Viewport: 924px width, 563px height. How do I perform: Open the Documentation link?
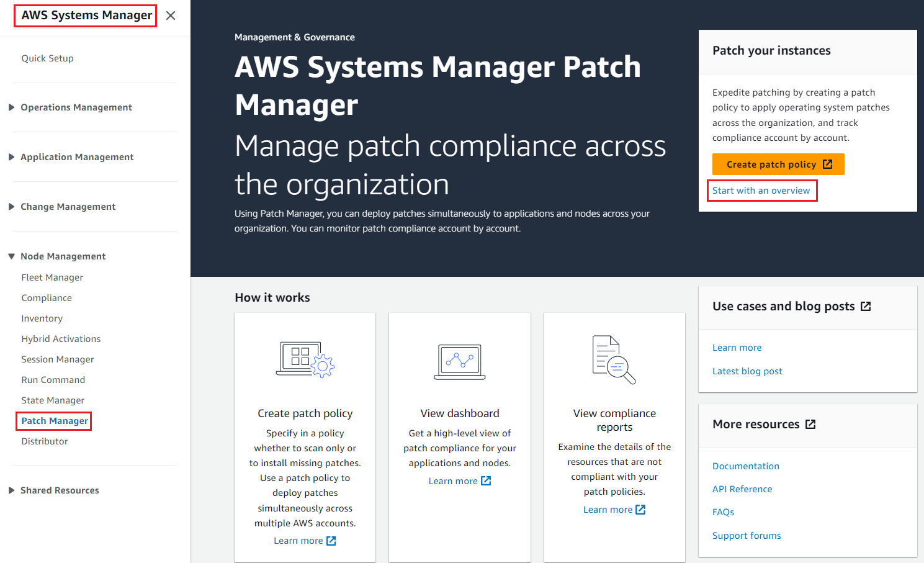click(x=745, y=466)
